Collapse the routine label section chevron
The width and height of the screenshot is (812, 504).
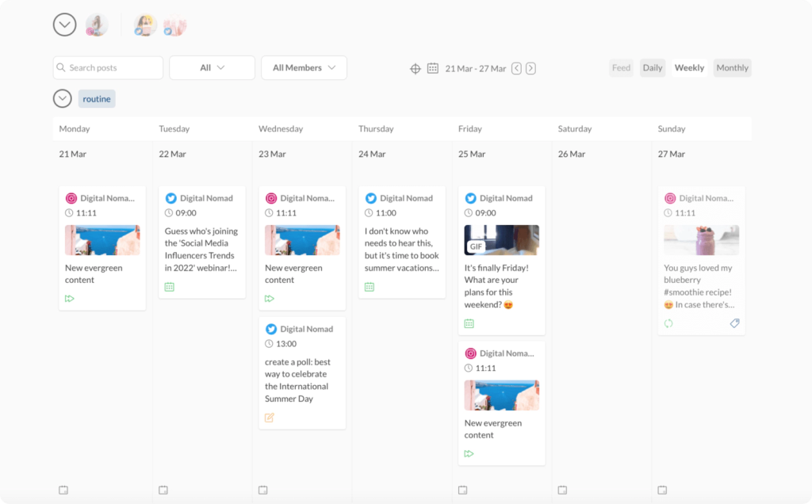coord(63,99)
